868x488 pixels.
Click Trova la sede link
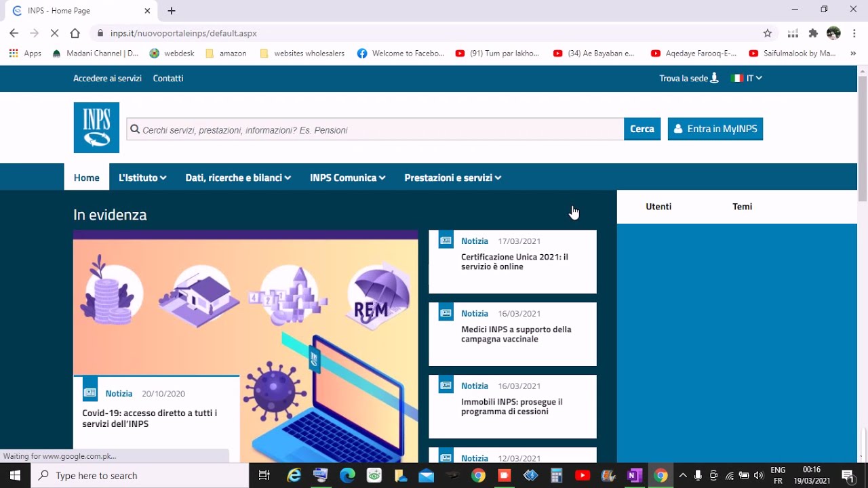click(x=688, y=79)
